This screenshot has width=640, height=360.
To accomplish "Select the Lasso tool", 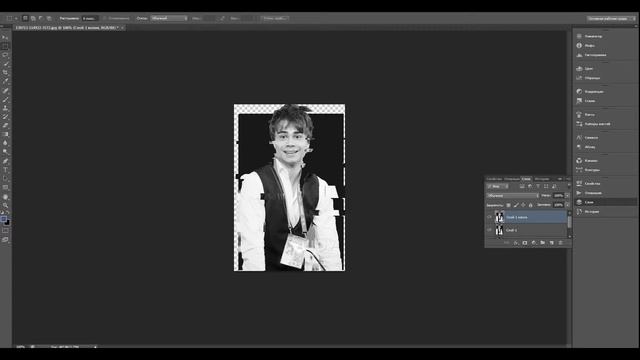I will [5, 55].
